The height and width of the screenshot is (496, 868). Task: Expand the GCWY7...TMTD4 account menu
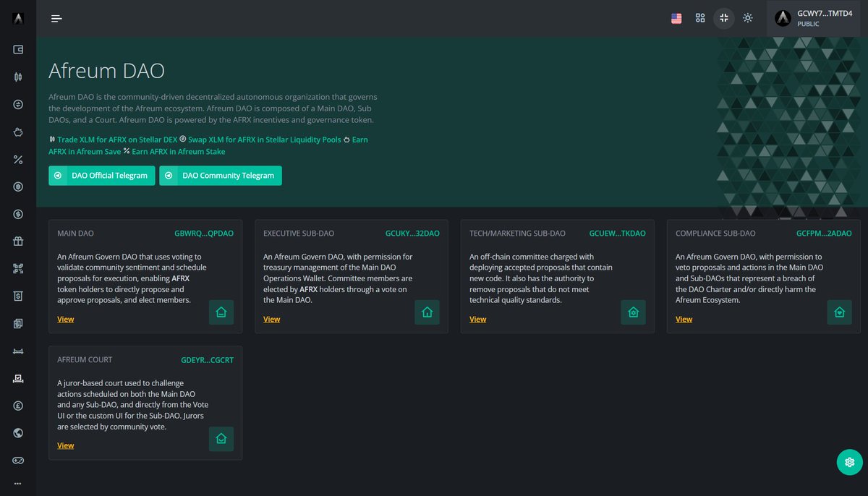click(x=812, y=17)
